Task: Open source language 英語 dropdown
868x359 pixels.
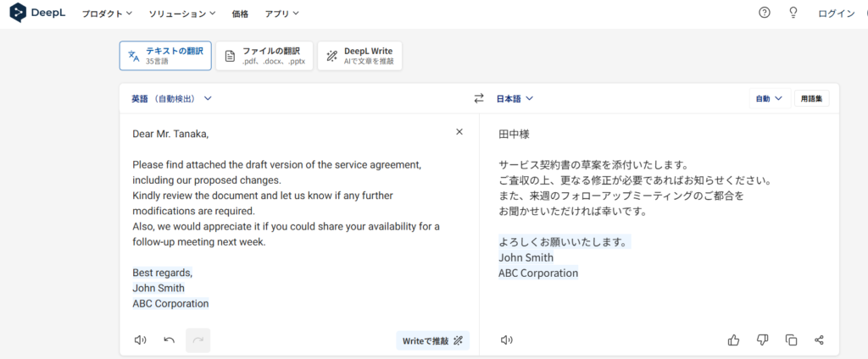Action: [x=171, y=98]
